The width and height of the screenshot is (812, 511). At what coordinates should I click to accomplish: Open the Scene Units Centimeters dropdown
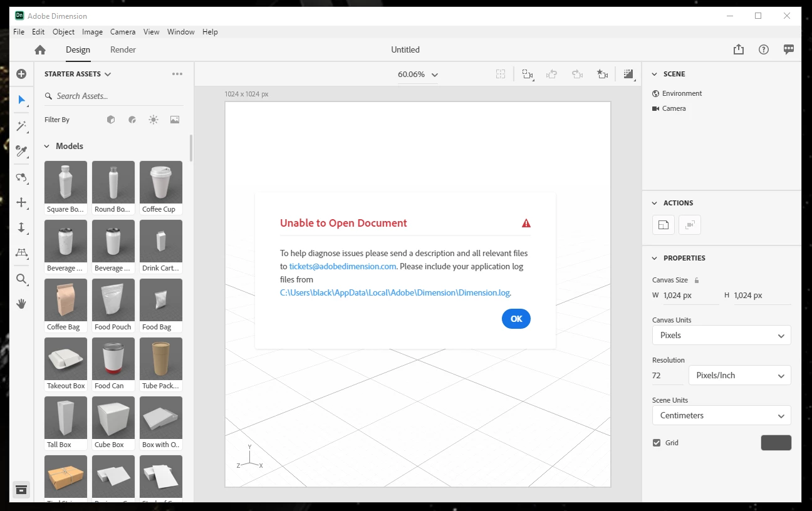coord(722,415)
